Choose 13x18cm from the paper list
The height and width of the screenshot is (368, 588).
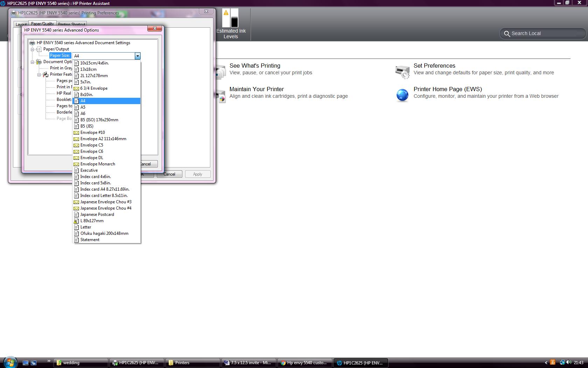pyautogui.click(x=106, y=69)
